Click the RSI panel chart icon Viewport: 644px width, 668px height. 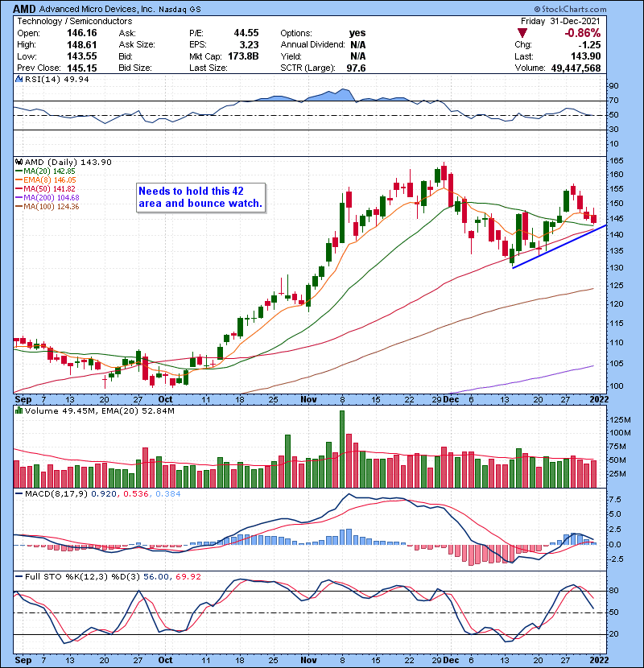pos(19,79)
